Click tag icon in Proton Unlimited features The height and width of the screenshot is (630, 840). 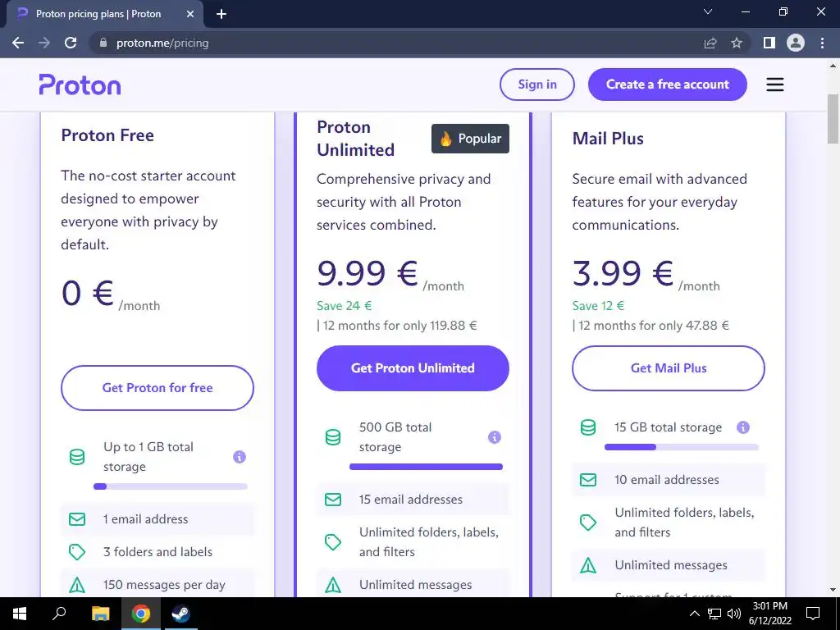[x=333, y=541]
